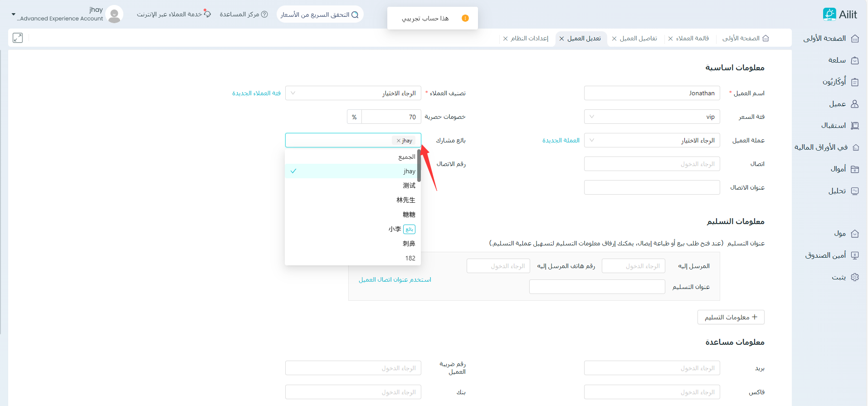Open the settings gear in sidebar
Image resolution: width=868 pixels, height=406 pixels.
click(x=855, y=277)
